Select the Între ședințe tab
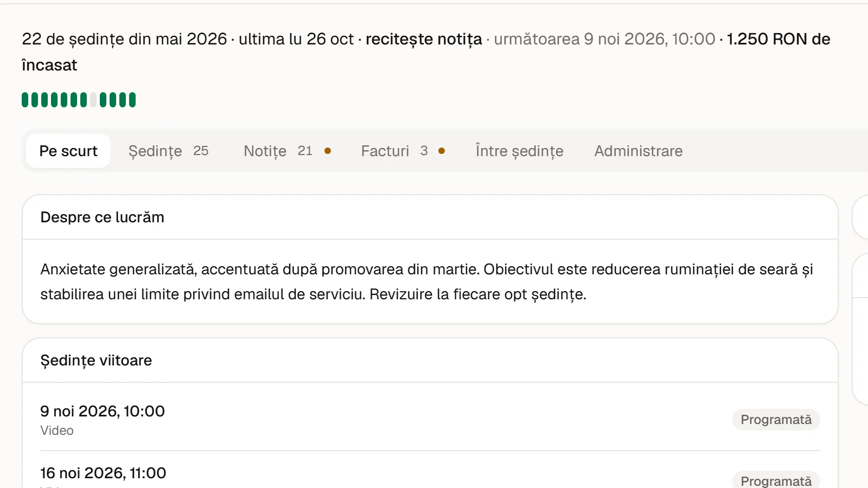Viewport: 868px width, 488px height. 519,151
